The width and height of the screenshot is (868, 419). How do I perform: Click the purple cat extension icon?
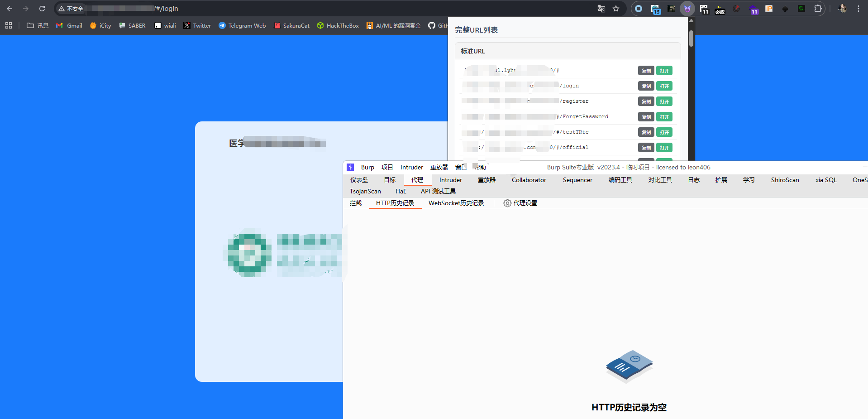(x=687, y=9)
